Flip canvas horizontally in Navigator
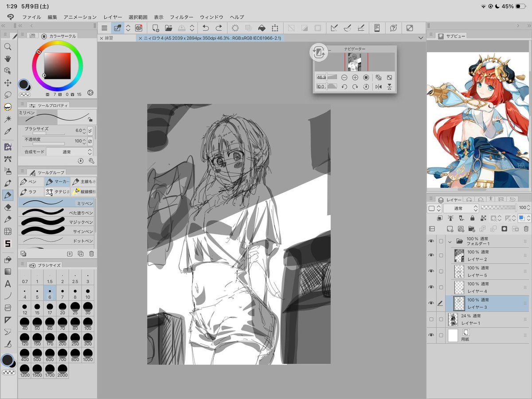The width and height of the screenshot is (532, 399). pyautogui.click(x=378, y=87)
